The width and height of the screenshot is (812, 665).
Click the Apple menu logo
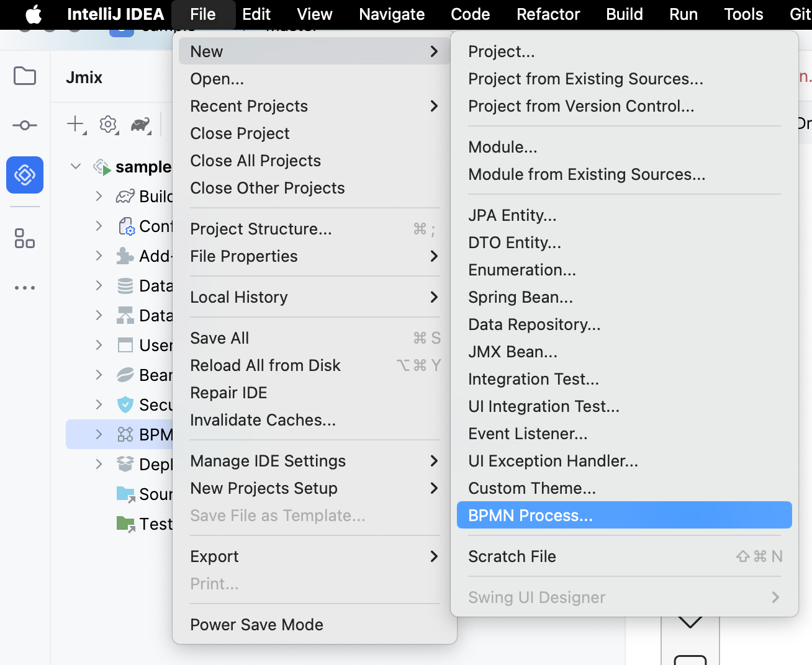click(34, 14)
